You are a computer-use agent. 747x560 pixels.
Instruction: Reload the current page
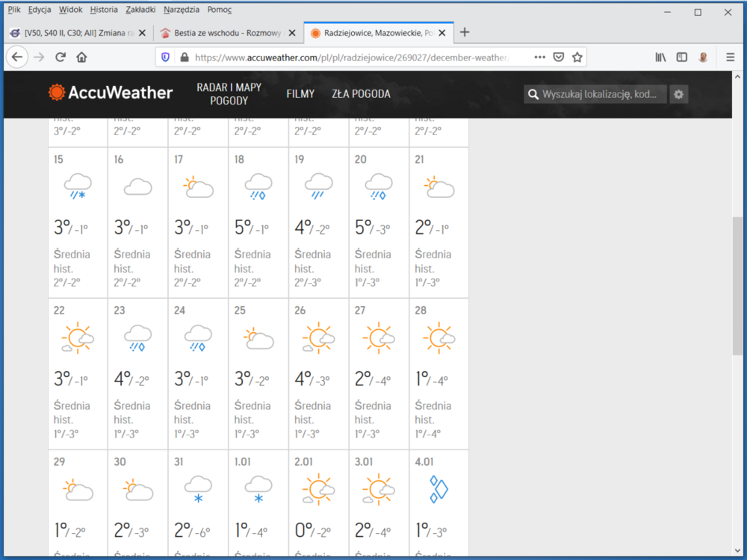[61, 57]
